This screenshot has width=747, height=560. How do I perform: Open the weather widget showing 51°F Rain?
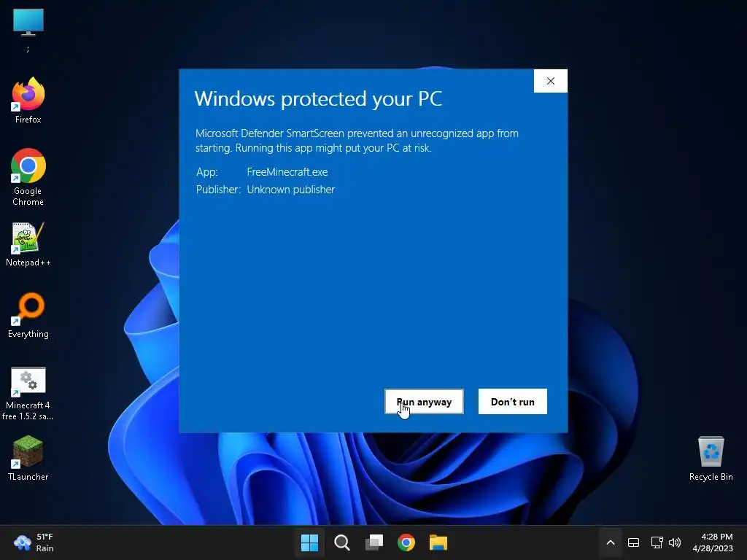(x=34, y=542)
